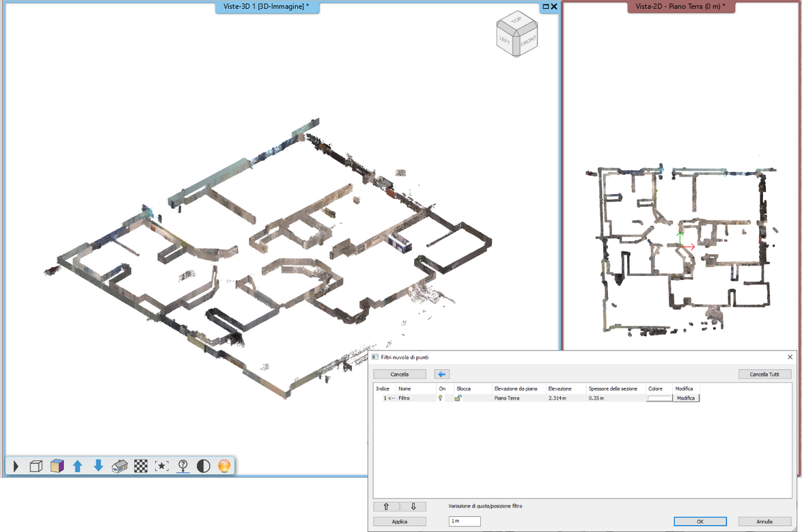Click the Nome column header

click(404, 389)
